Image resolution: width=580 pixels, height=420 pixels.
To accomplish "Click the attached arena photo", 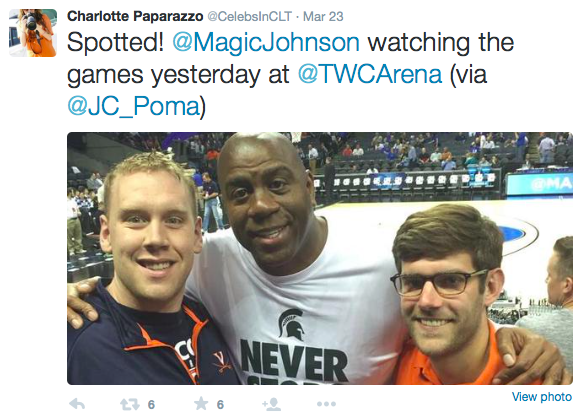I will point(320,258).
